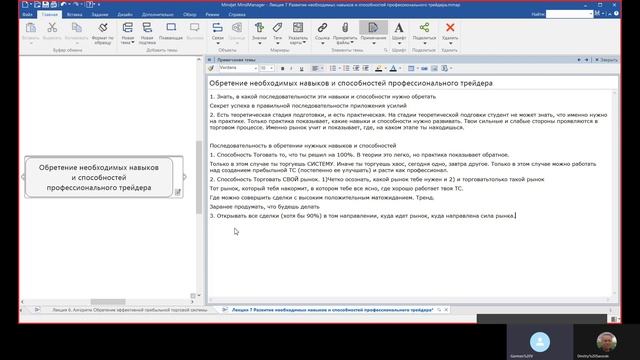Image resolution: width=640 pixels, height=360 pixels.
Task: Toggle Italic in notes toolbar
Action: [x=291, y=69]
